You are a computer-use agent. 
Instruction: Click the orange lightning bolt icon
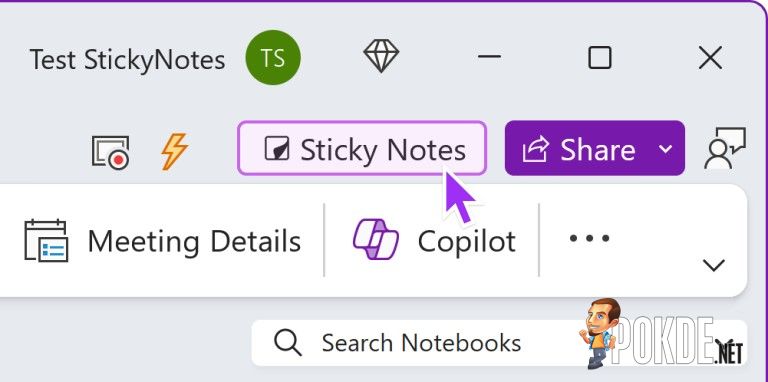pyautogui.click(x=174, y=151)
